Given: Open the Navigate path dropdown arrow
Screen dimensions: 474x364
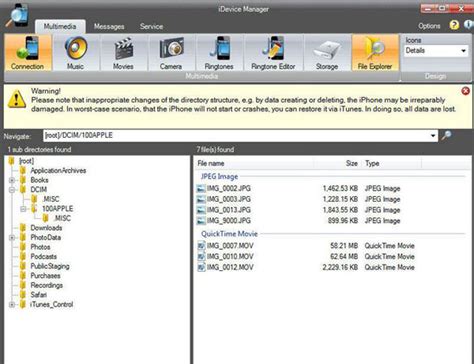Looking at the screenshot, I should tap(433, 136).
